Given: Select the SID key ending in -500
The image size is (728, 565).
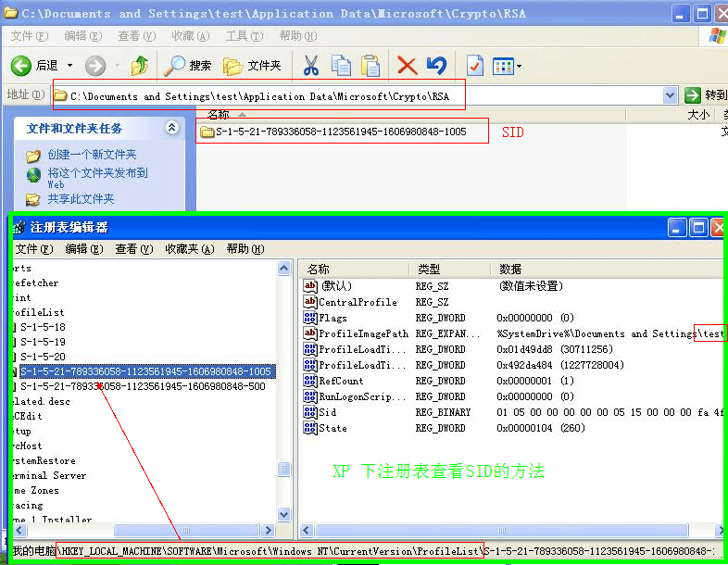Looking at the screenshot, I should pyautogui.click(x=143, y=386).
